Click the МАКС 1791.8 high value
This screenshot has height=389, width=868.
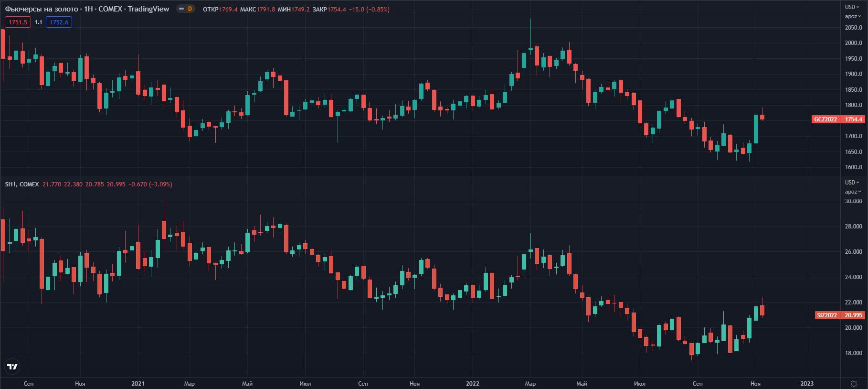pos(257,9)
